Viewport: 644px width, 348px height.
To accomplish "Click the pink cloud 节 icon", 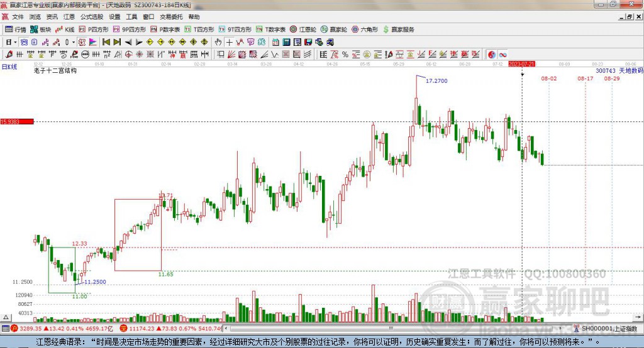I will (x=251, y=42).
